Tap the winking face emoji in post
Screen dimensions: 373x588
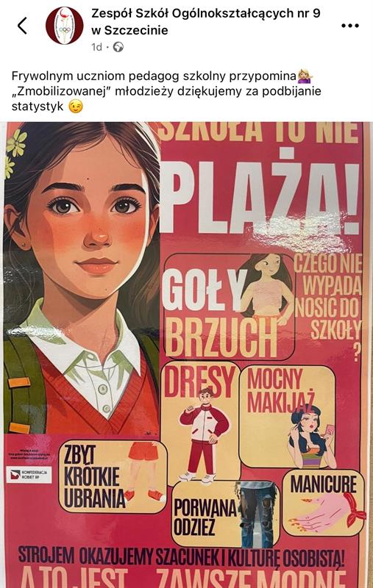click(x=76, y=107)
